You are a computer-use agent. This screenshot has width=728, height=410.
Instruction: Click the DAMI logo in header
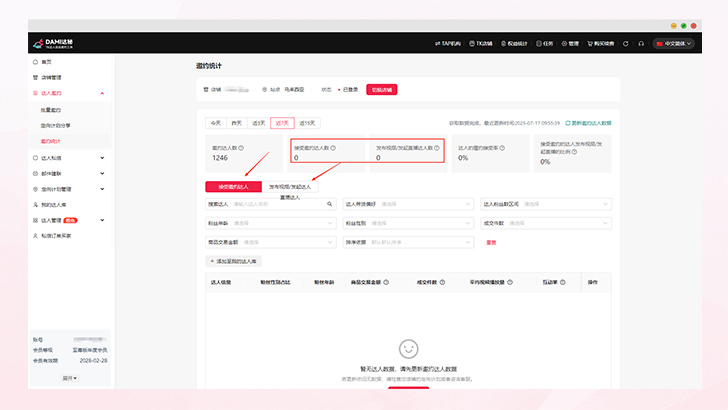[x=53, y=44]
